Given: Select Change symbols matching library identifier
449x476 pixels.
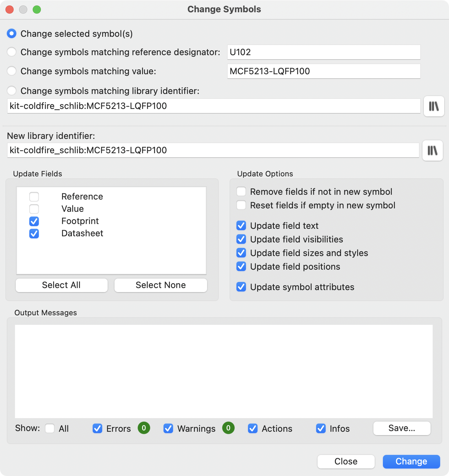Looking at the screenshot, I should click(x=12, y=91).
